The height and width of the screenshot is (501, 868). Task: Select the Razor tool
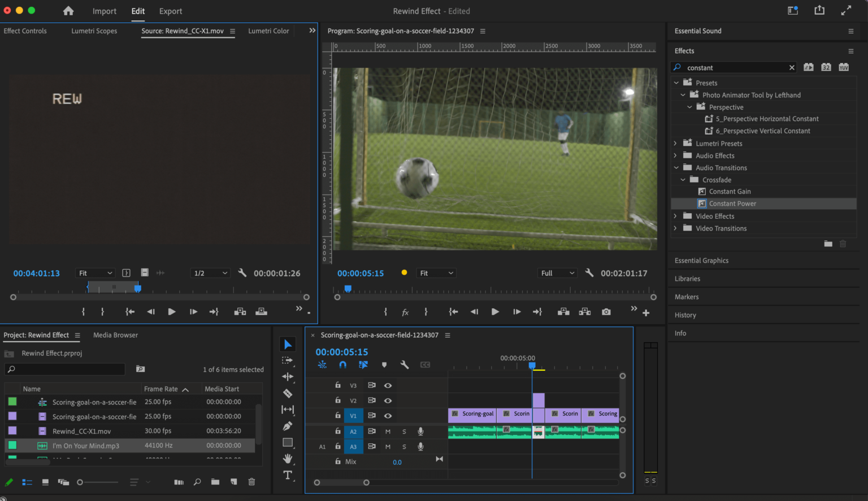288,393
